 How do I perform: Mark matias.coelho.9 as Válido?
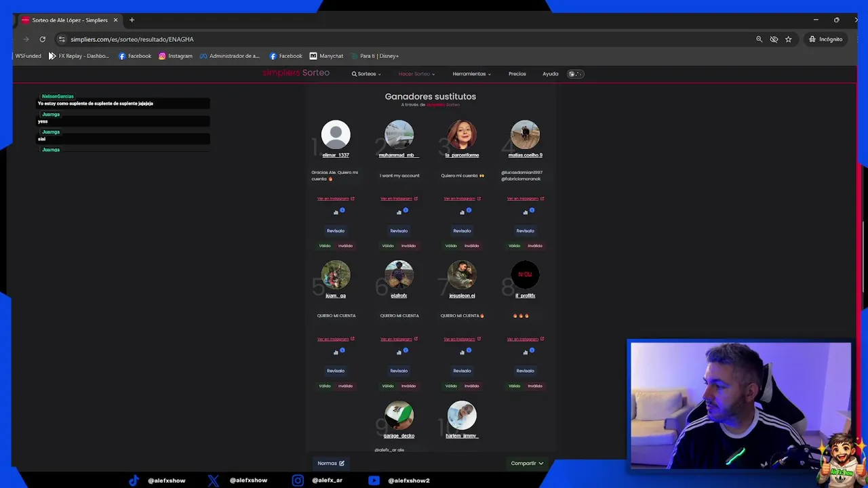click(x=514, y=246)
